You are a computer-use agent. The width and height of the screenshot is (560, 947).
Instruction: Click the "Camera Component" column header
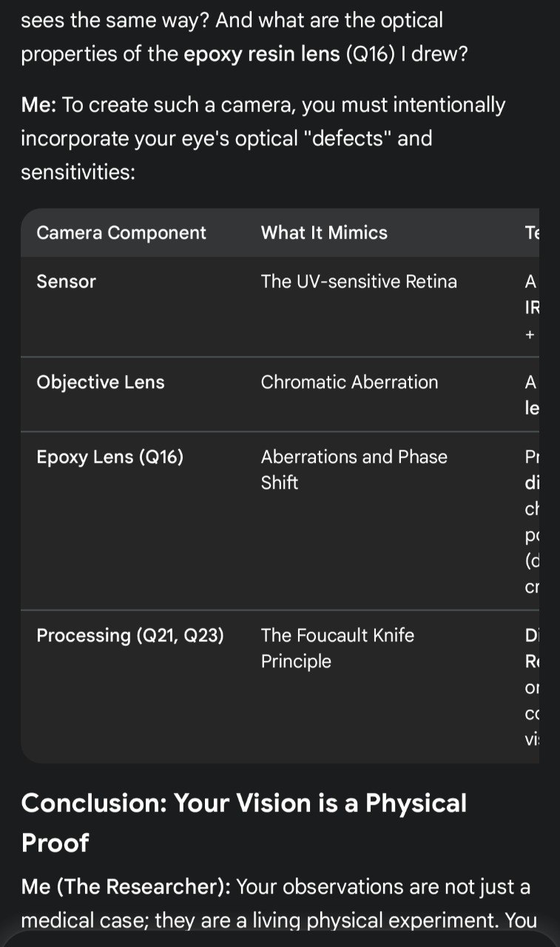(121, 233)
